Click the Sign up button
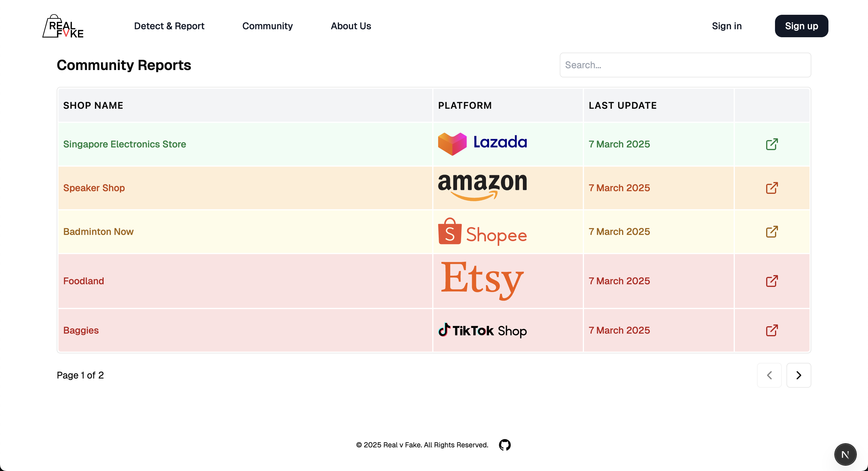868x471 pixels. [801, 26]
